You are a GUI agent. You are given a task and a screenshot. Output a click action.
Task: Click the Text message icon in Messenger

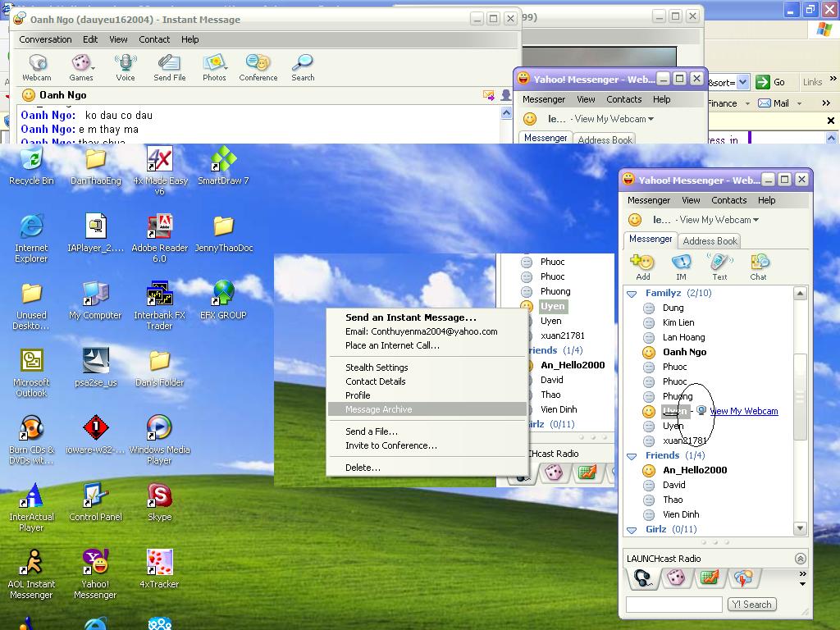click(719, 267)
